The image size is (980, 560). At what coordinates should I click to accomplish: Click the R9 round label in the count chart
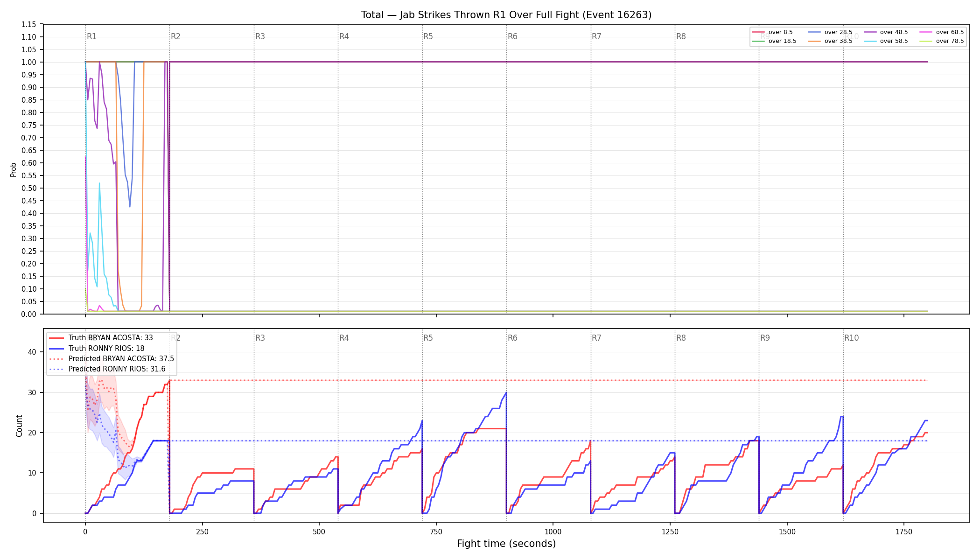[x=765, y=338]
